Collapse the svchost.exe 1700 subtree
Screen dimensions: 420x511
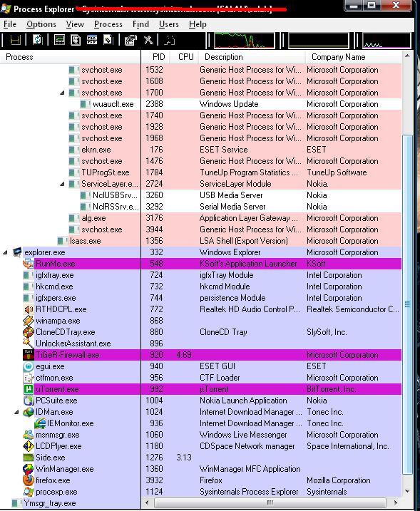(x=62, y=93)
